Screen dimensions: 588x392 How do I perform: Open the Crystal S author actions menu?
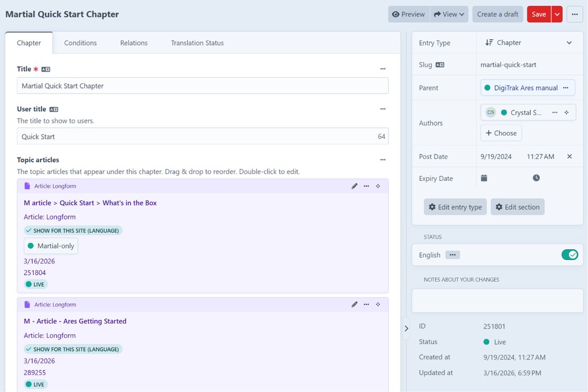click(555, 112)
